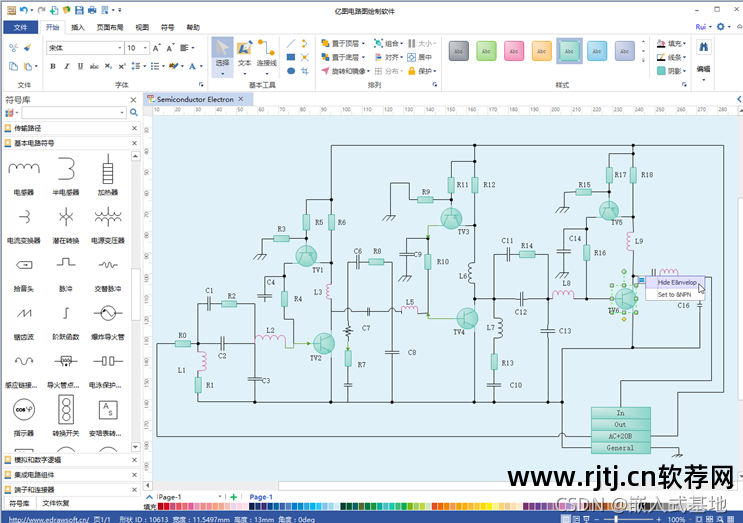Image resolution: width=743 pixels, height=523 pixels.
Task: Click the symbol library search magnifier icon
Action: pos(133,113)
